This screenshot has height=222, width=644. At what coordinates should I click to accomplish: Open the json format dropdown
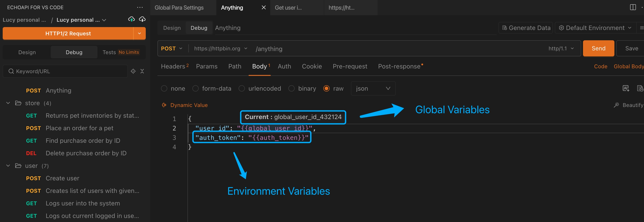[373, 89]
